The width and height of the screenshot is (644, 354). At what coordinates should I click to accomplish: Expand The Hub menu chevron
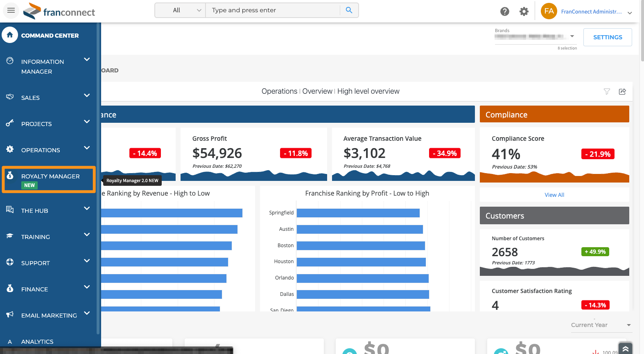pos(87,208)
